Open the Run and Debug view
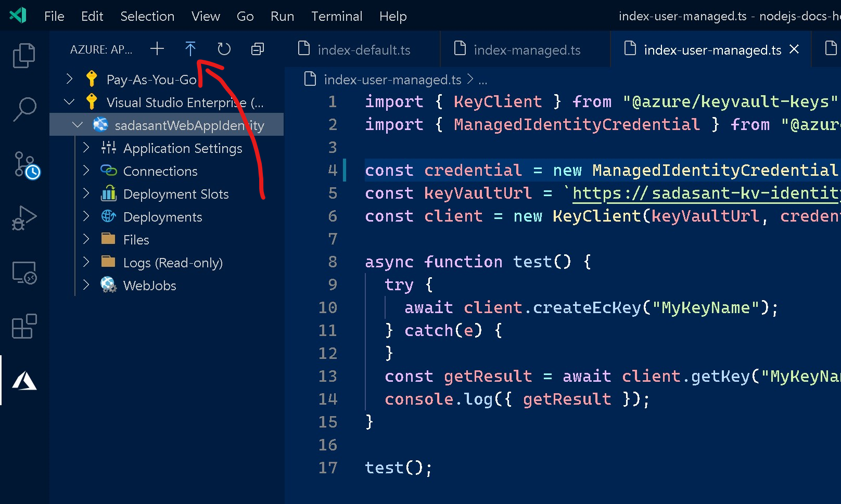The image size is (841, 504). pyautogui.click(x=24, y=217)
